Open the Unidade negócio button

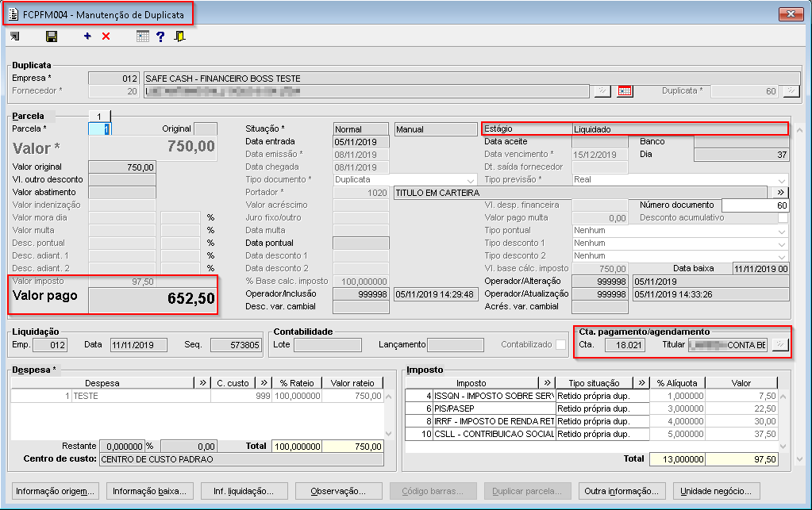716,491
